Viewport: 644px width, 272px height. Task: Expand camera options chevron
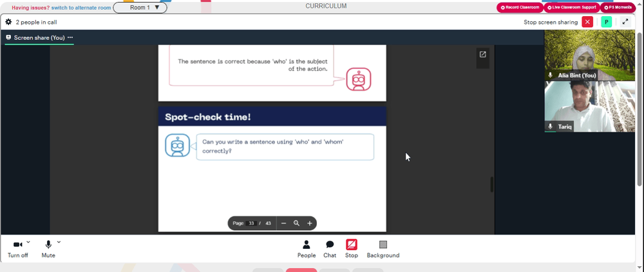pyautogui.click(x=28, y=242)
